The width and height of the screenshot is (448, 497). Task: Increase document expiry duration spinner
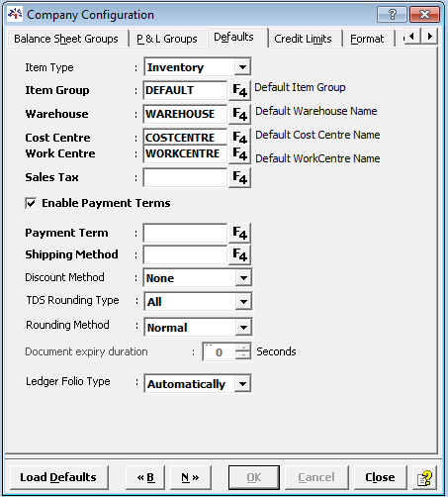243,348
